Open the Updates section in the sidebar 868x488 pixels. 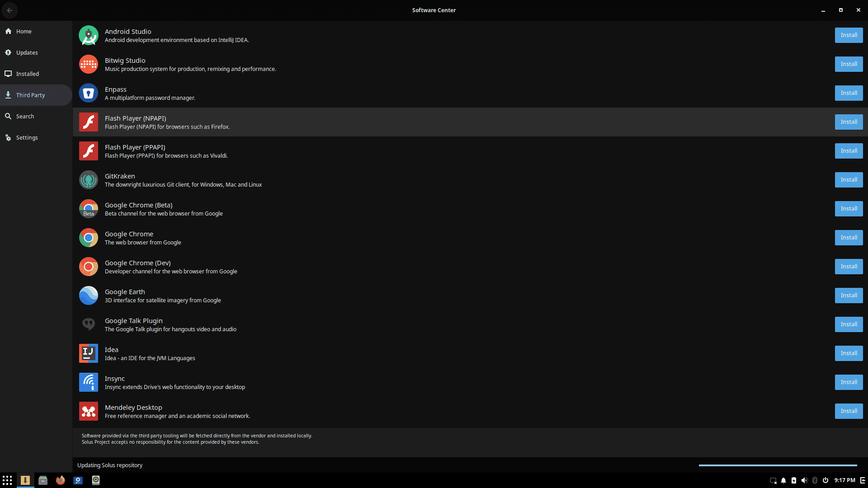[27, 52]
